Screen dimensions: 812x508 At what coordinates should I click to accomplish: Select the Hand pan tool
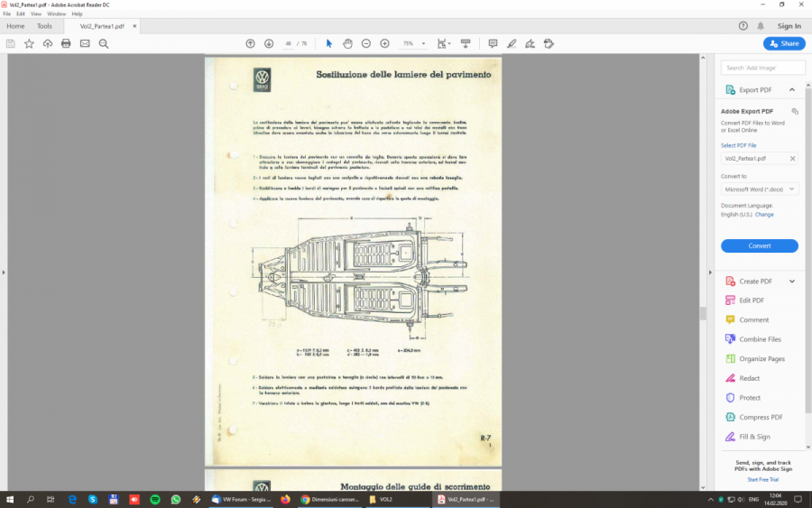347,43
